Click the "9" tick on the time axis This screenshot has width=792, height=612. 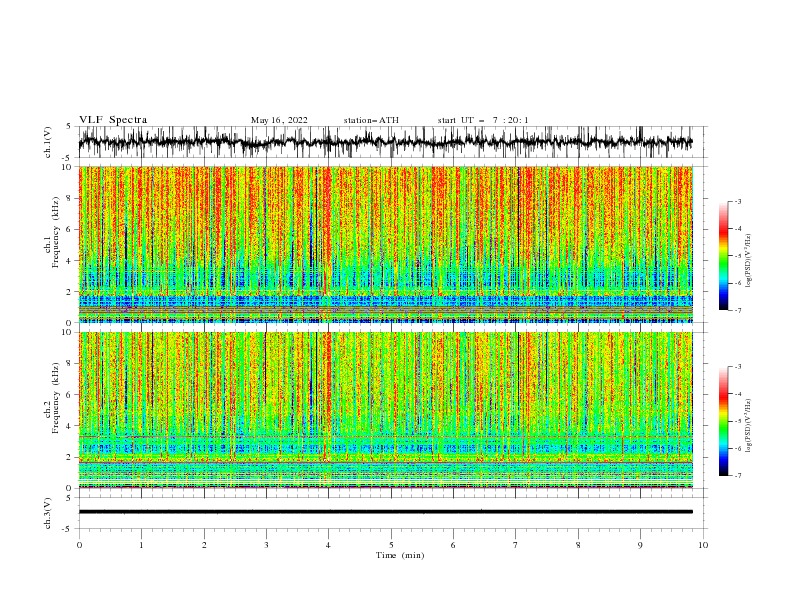tap(640, 545)
